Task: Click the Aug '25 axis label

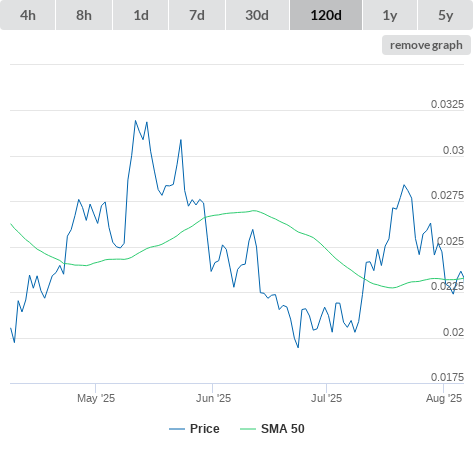Action: tap(444, 398)
